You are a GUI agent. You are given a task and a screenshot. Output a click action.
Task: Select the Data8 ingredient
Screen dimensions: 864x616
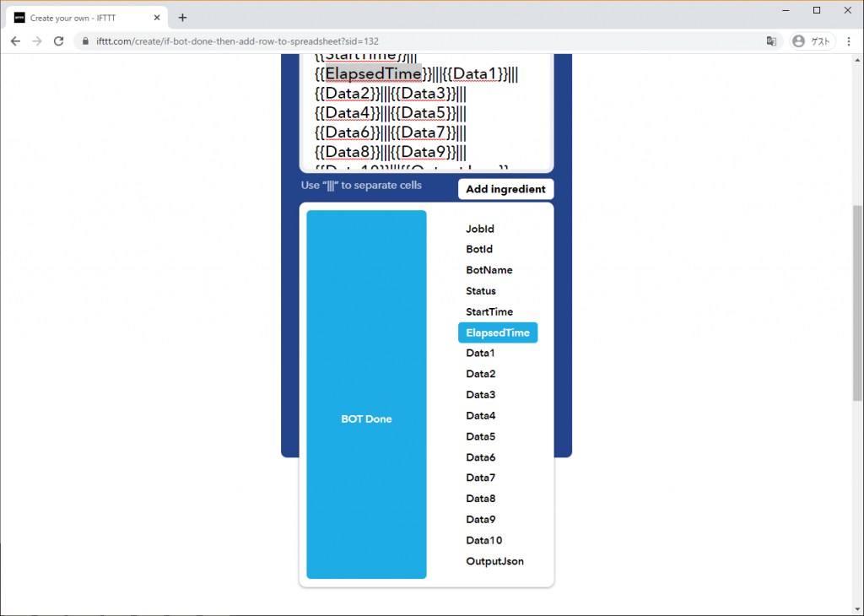coord(480,499)
